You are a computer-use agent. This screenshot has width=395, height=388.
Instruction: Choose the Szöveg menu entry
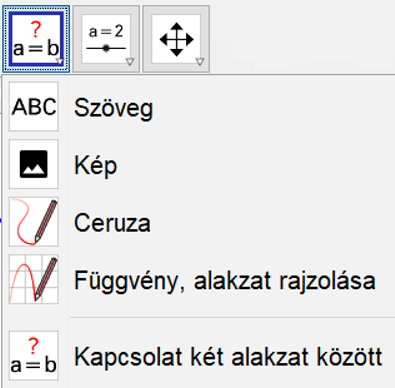(113, 108)
